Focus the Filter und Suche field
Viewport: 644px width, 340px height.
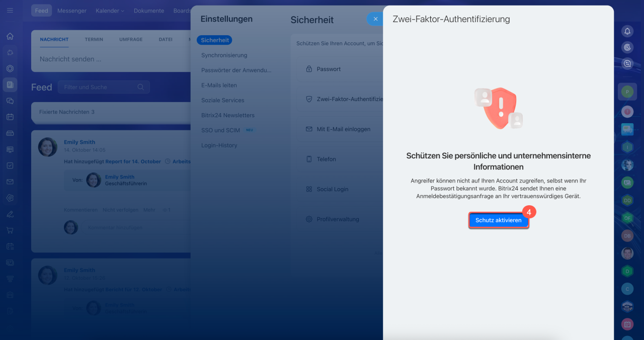click(104, 87)
